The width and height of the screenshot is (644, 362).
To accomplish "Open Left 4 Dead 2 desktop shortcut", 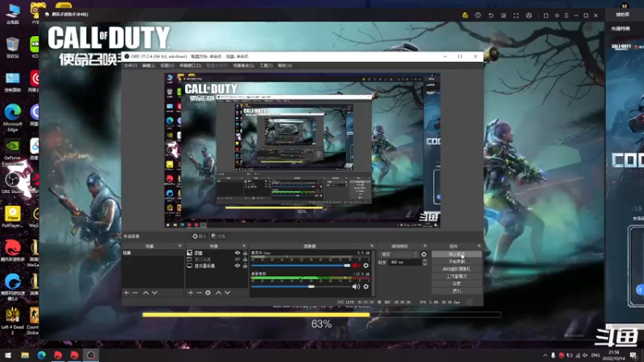I will click(13, 321).
